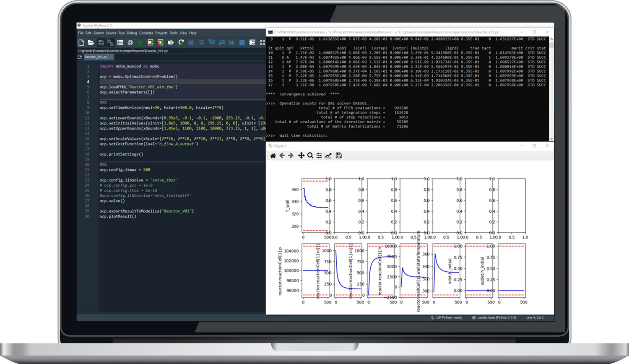Viewport: 629px width, 364px height.
Task: Click the reactionCell[1].p subplot
Action: tap(315, 270)
